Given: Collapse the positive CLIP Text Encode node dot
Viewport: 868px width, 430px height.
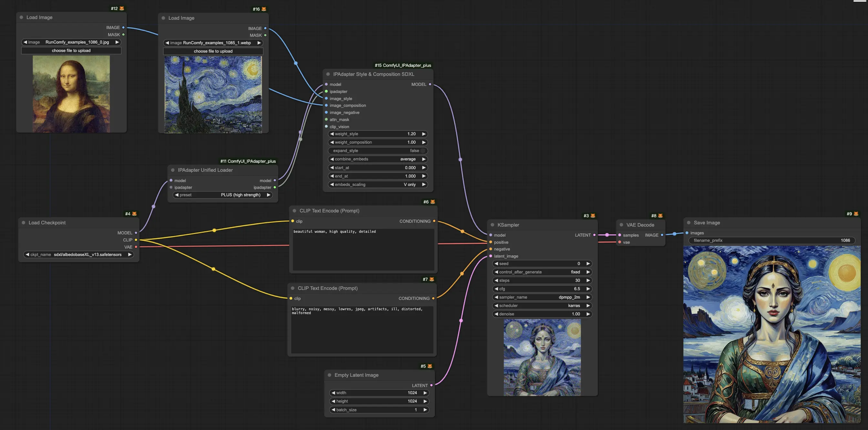Looking at the screenshot, I should point(294,210).
